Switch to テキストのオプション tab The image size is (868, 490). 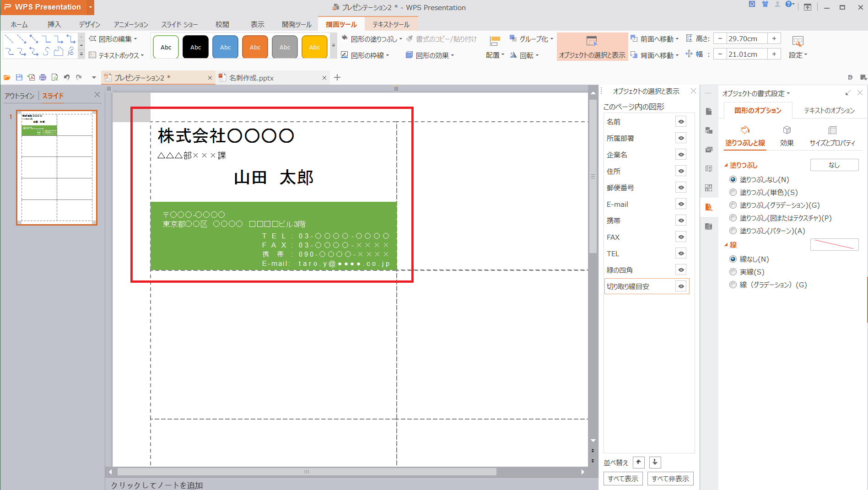pos(829,110)
